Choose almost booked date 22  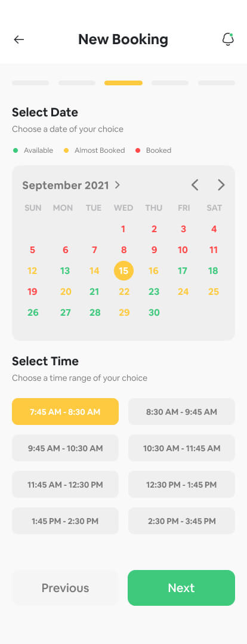pos(124,292)
